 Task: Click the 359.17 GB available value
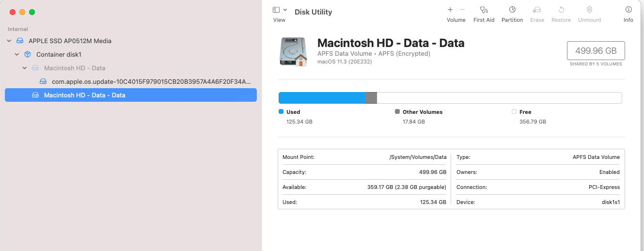click(x=407, y=187)
